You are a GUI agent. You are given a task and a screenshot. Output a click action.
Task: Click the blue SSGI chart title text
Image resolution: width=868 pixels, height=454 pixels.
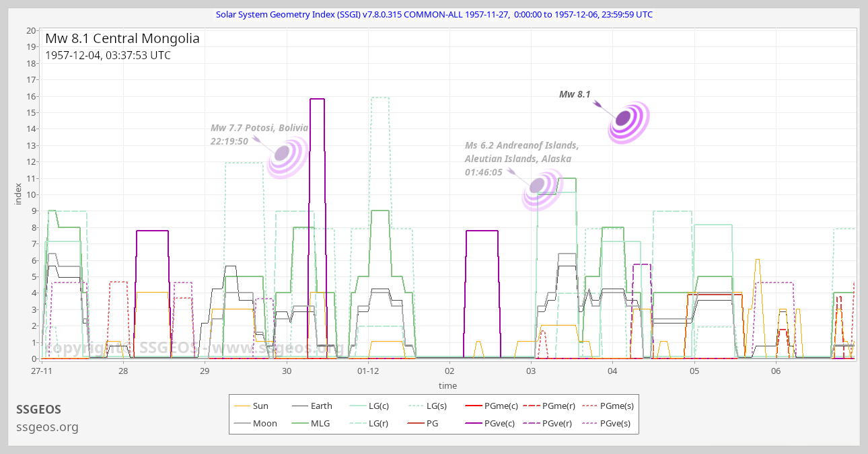pyautogui.click(x=434, y=15)
